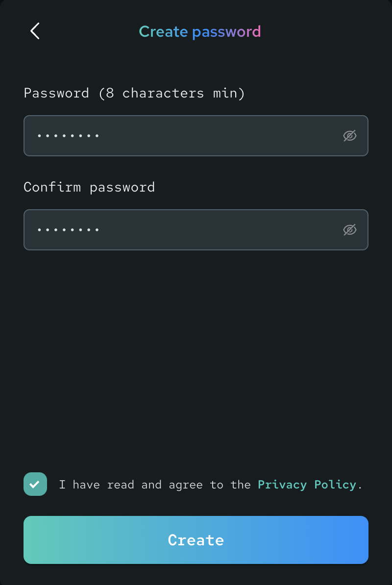Go back using the left arrow
Image resolution: width=392 pixels, height=585 pixels.
point(35,31)
